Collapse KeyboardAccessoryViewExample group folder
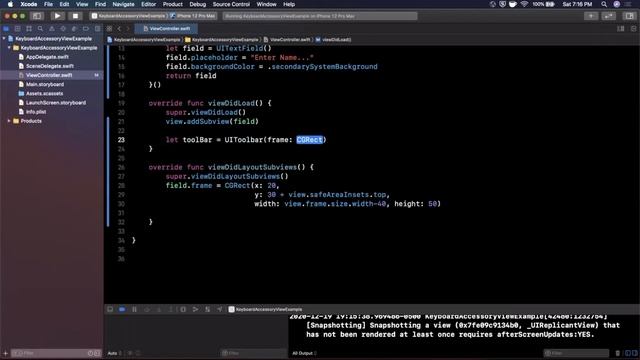 [9, 48]
